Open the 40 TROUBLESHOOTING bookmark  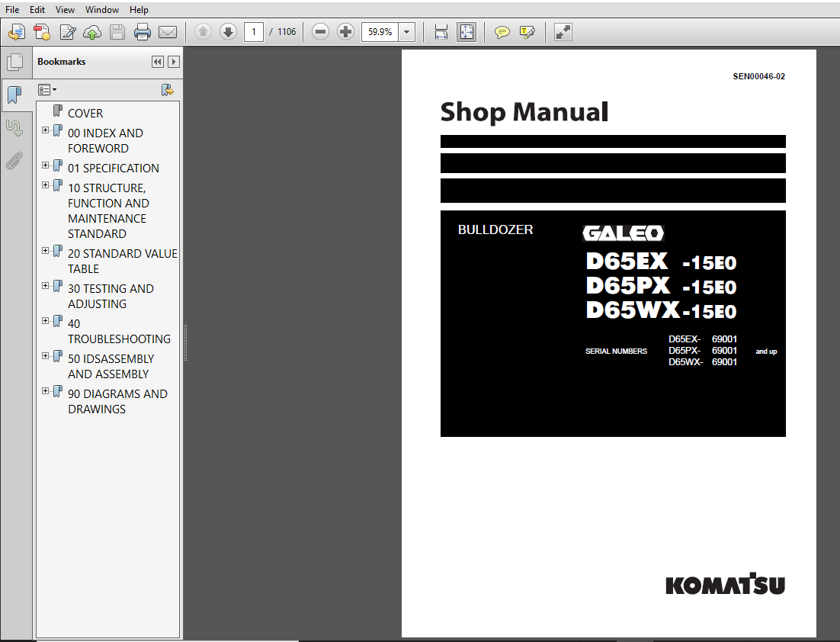pyautogui.click(x=120, y=331)
